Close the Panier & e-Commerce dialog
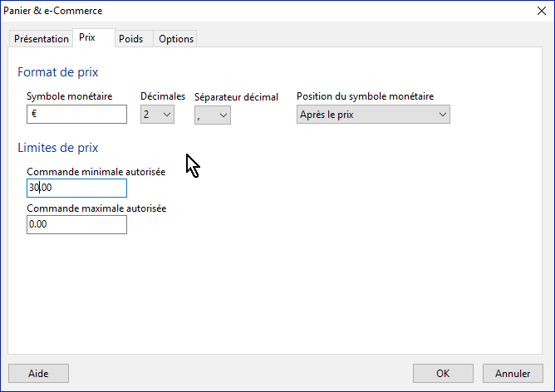 coord(535,11)
